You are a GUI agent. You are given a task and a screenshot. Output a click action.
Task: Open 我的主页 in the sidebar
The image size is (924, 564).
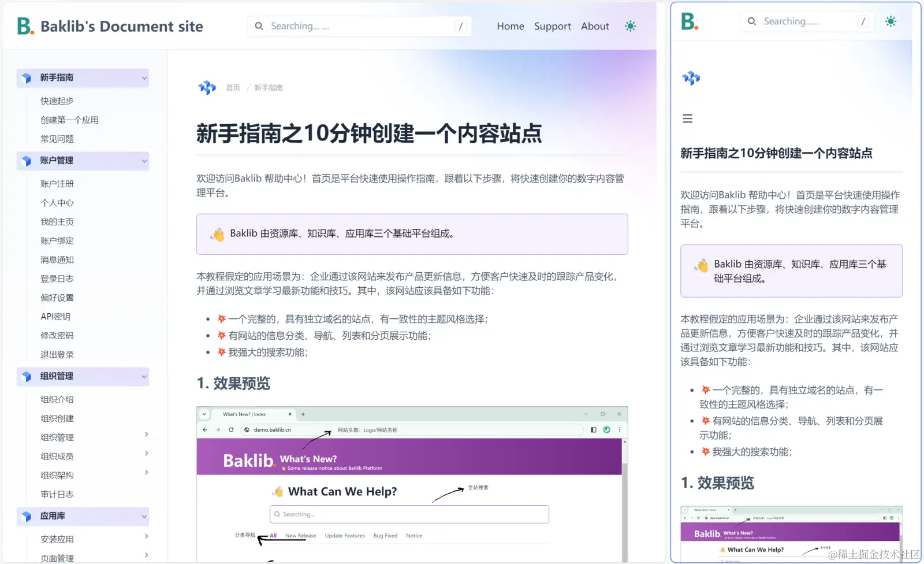tap(57, 222)
